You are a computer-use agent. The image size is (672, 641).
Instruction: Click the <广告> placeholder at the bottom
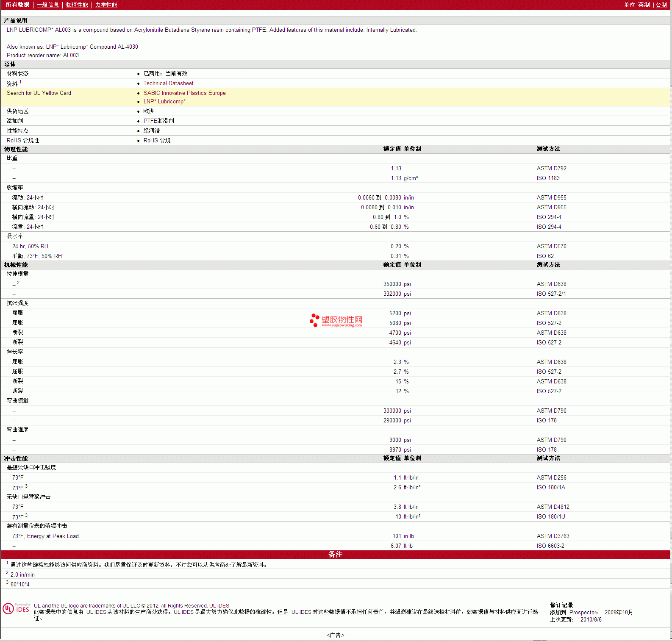click(335, 635)
